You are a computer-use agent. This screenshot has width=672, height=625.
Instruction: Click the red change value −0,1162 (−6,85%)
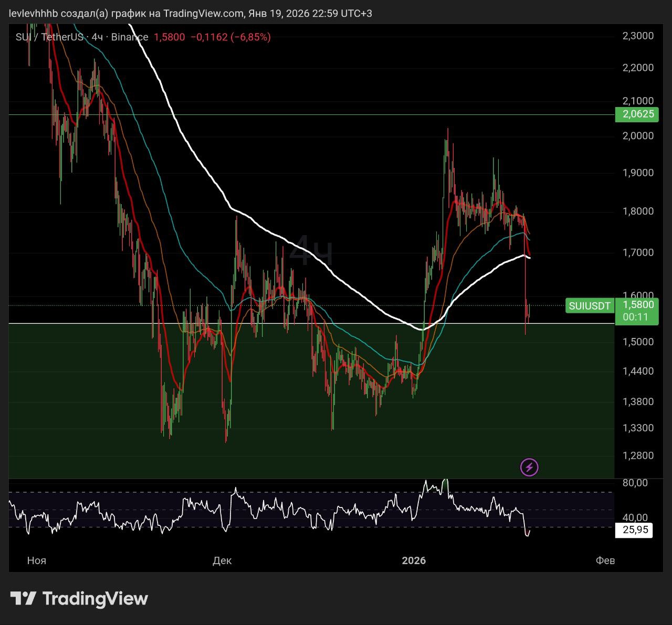pos(230,37)
